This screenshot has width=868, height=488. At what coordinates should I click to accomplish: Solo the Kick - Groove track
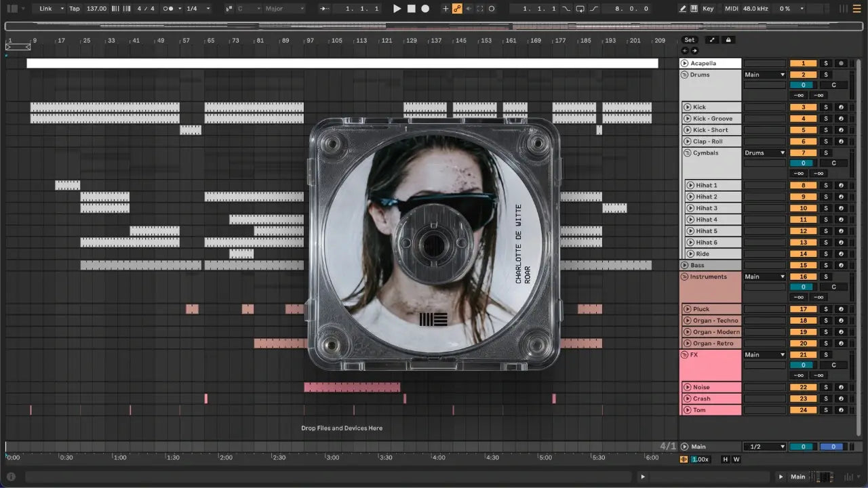[x=826, y=119]
